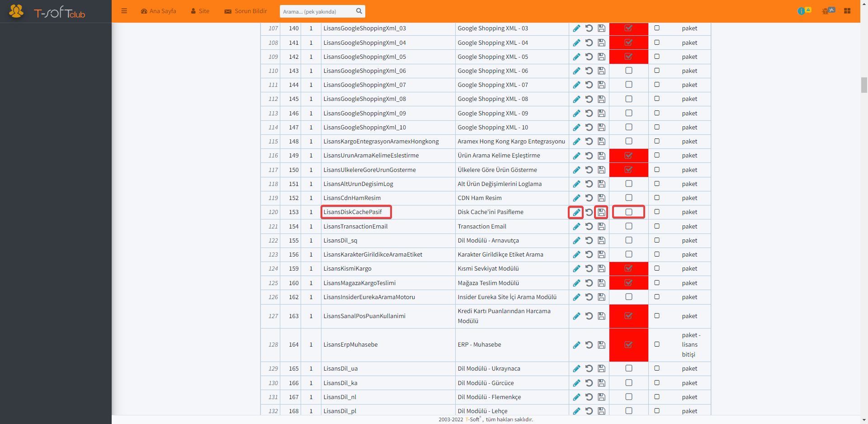Click the hamburger menu icon in top bar
868x424 pixels.
tap(124, 11)
